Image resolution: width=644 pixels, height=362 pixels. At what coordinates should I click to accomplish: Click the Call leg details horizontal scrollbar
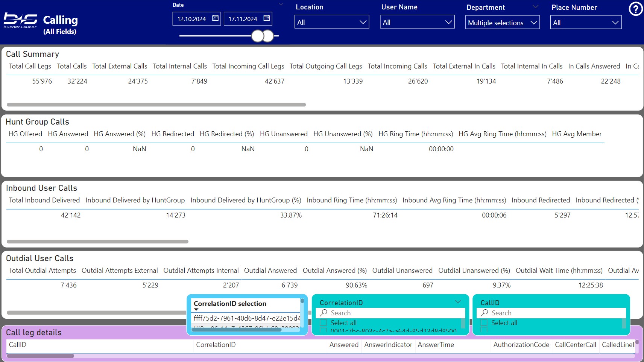40,356
